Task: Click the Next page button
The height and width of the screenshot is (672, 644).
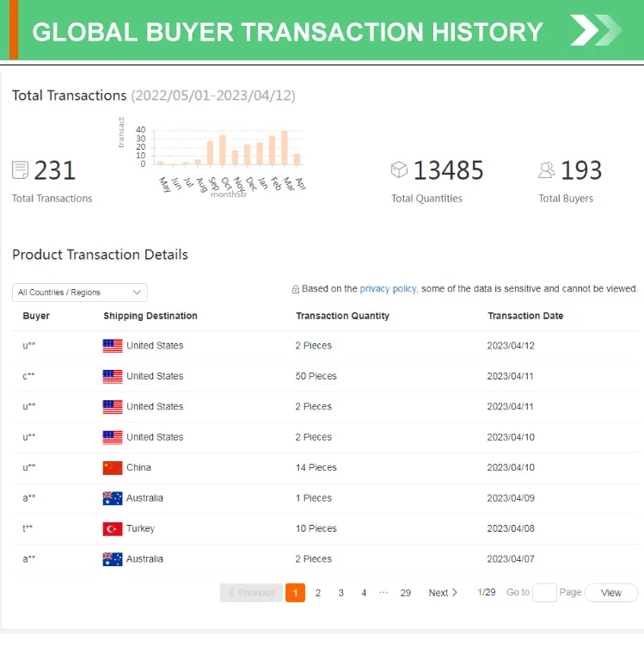Action: [x=443, y=593]
